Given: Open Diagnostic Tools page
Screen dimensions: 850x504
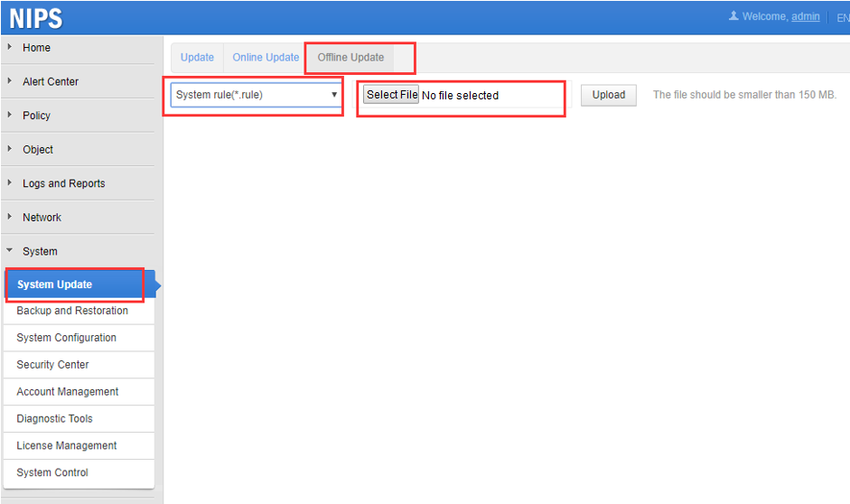Looking at the screenshot, I should (54, 418).
